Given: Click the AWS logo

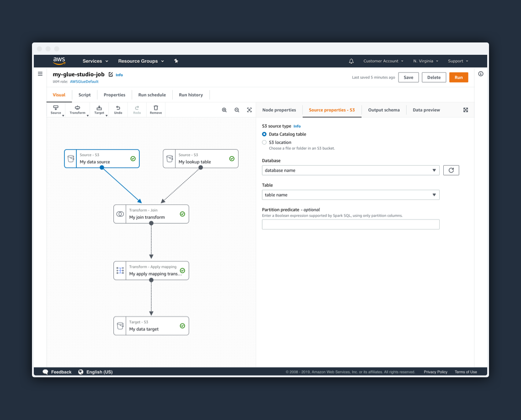Looking at the screenshot, I should 59,61.
